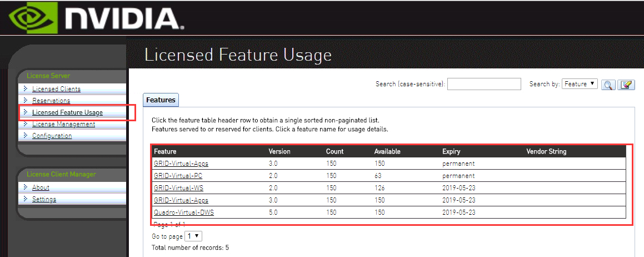644x257 pixels.
Task: Click arrow icon beside Configuration
Action: [25, 136]
